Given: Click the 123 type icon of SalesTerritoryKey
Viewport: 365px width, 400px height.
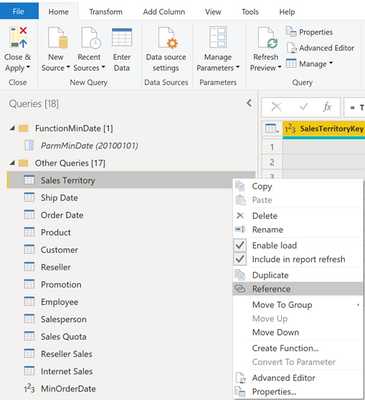Looking at the screenshot, I should click(x=290, y=128).
